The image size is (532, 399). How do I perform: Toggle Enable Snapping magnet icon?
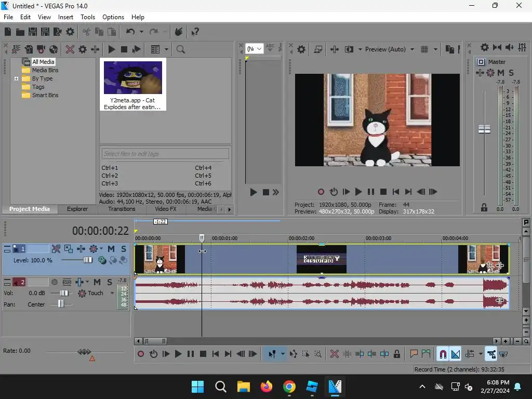click(x=443, y=354)
